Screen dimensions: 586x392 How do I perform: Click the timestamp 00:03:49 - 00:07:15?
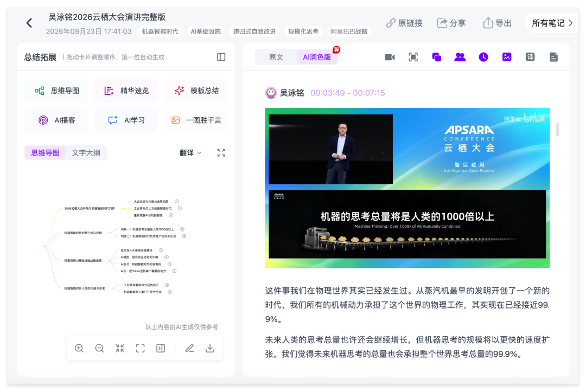point(348,93)
